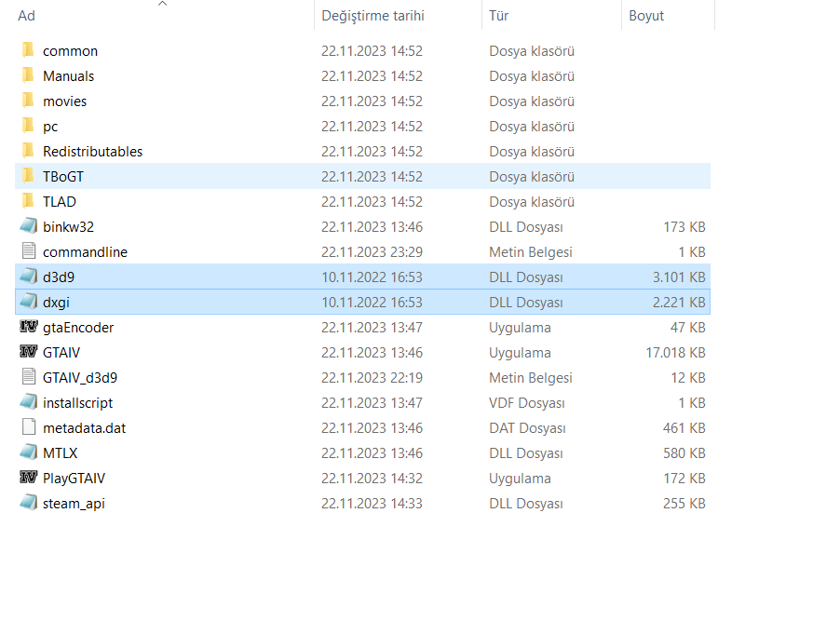
Task: Sort files by the Ad column header
Action: click(x=26, y=16)
